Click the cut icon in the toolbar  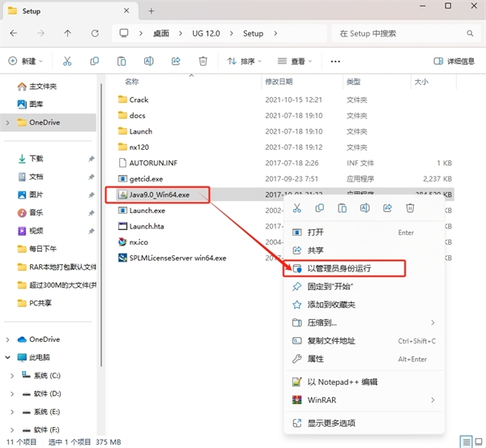pyautogui.click(x=67, y=62)
